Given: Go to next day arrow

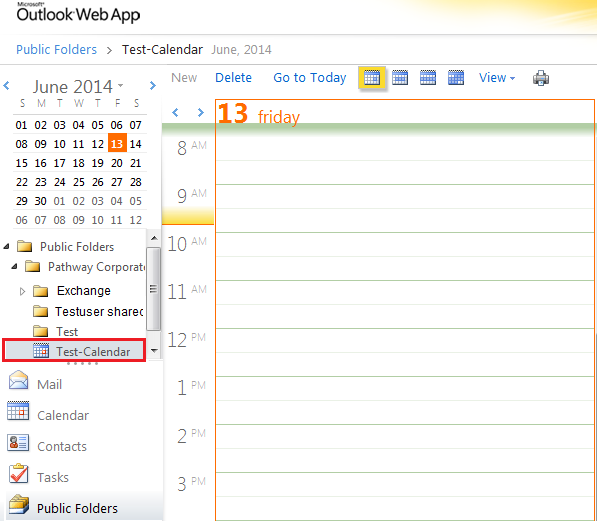Looking at the screenshot, I should tap(200, 112).
